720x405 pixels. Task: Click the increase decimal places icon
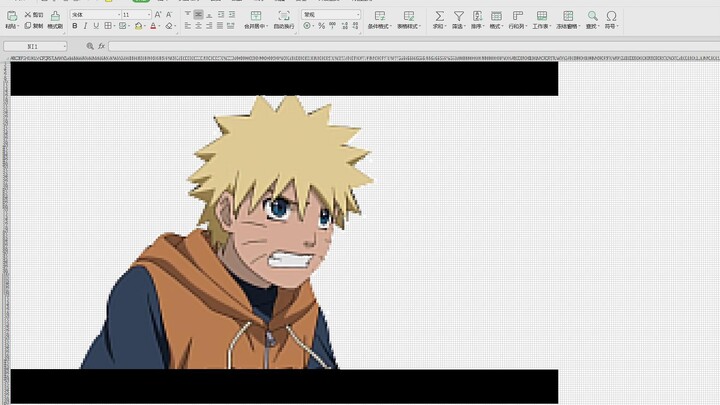click(344, 26)
